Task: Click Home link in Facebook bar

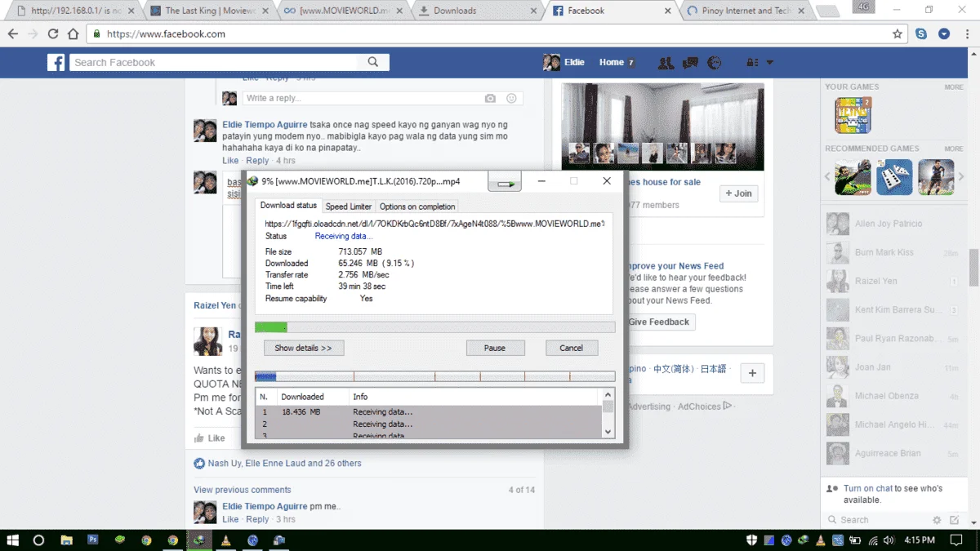Action: (x=612, y=62)
